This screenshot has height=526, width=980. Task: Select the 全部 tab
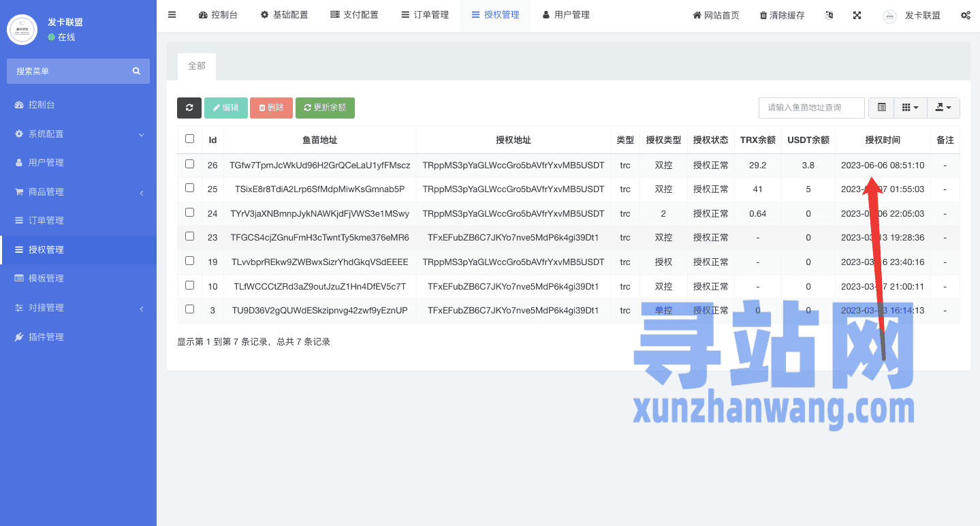(x=197, y=66)
